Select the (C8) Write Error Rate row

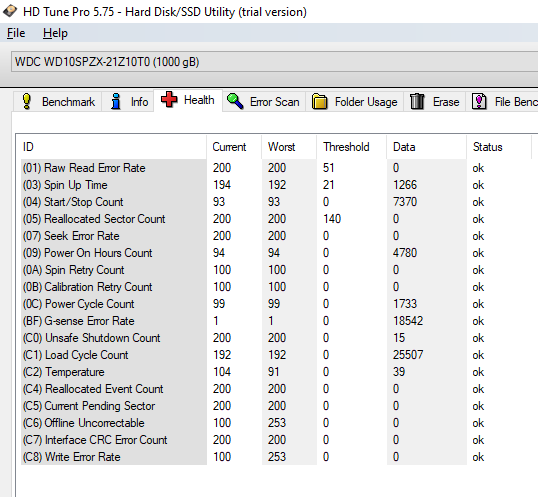tap(277, 457)
